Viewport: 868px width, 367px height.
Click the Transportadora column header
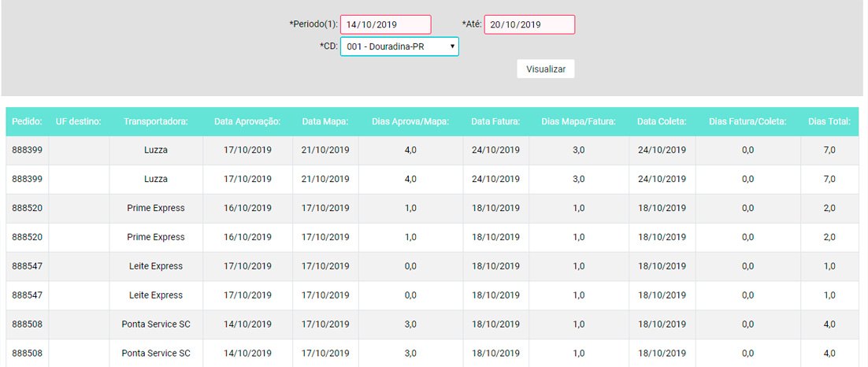[x=156, y=122]
